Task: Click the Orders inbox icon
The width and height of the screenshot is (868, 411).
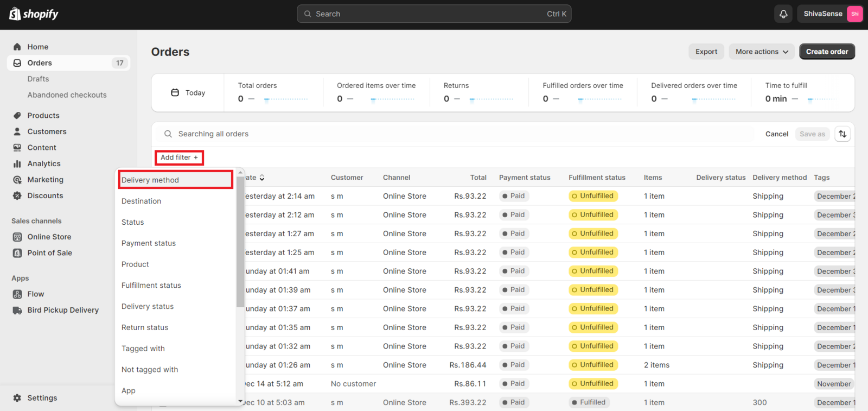Action: click(x=17, y=63)
